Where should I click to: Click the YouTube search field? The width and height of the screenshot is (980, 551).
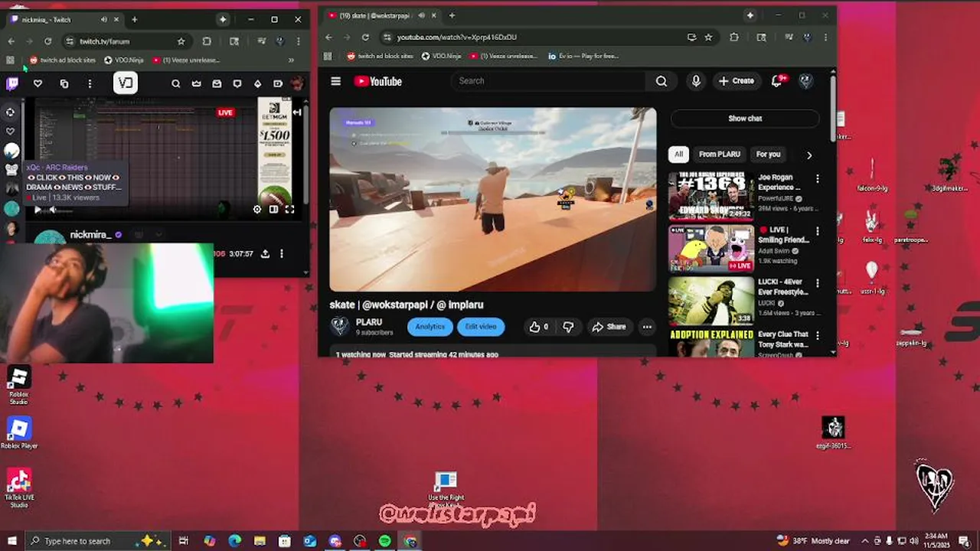coord(550,81)
